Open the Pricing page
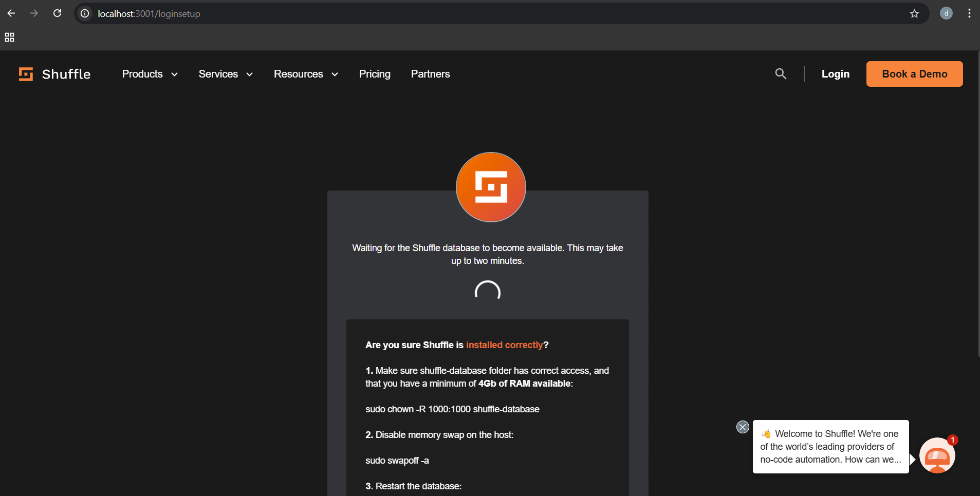This screenshot has height=496, width=980. [375, 74]
